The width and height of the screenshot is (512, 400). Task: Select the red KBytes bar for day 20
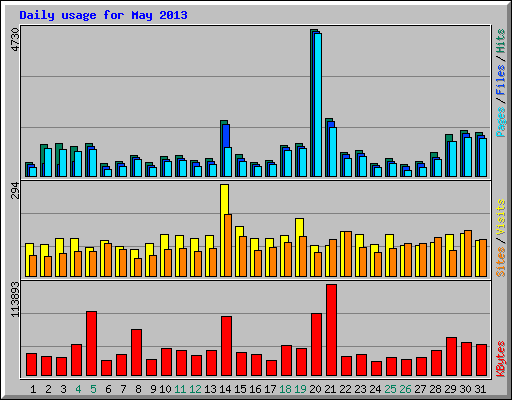(x=317, y=345)
